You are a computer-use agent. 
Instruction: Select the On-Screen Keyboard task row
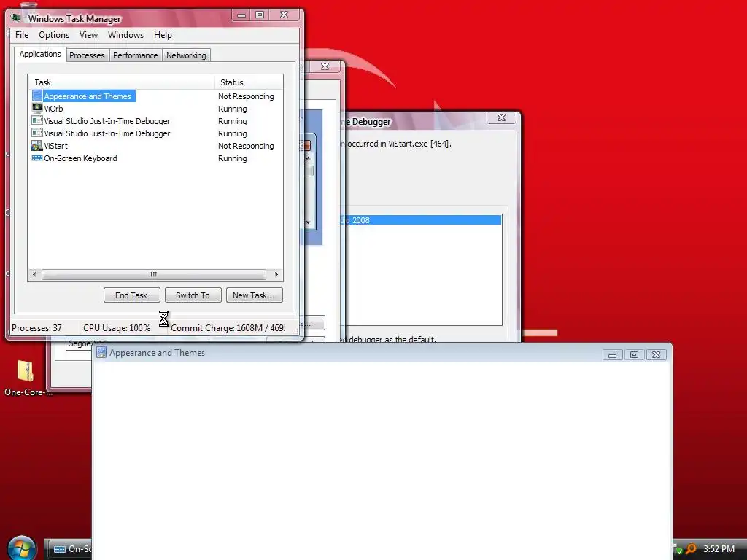point(155,158)
